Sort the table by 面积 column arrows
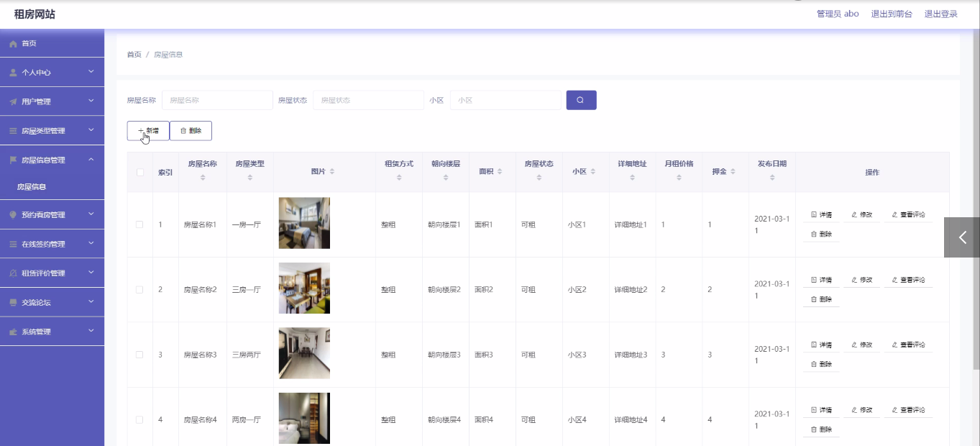This screenshot has width=980, height=446. (500, 172)
